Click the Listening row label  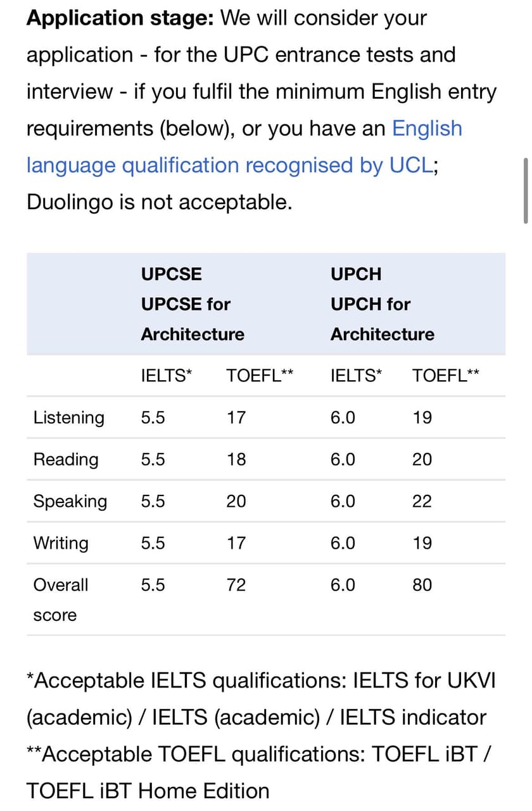point(68,418)
